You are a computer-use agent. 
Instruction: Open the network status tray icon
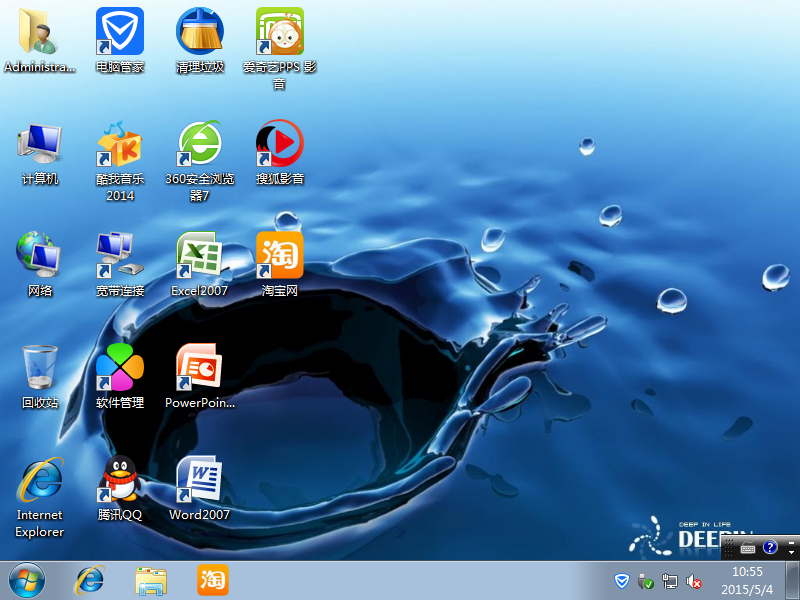(x=669, y=581)
